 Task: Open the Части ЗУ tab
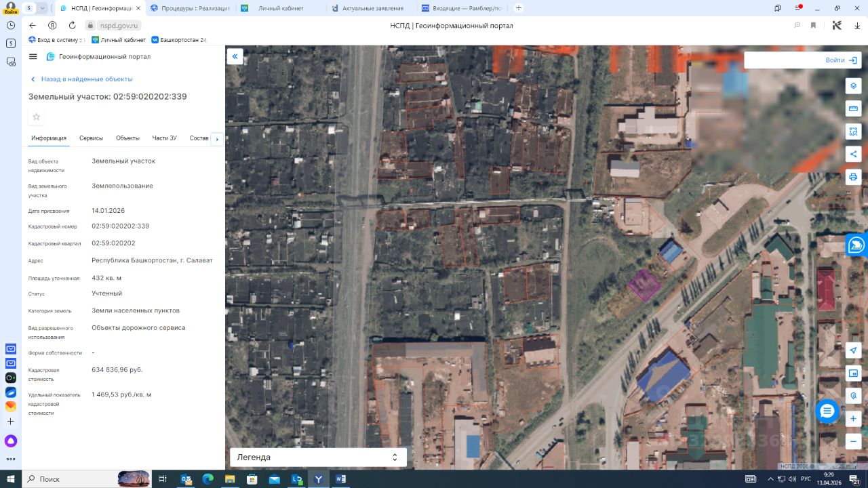coord(165,138)
